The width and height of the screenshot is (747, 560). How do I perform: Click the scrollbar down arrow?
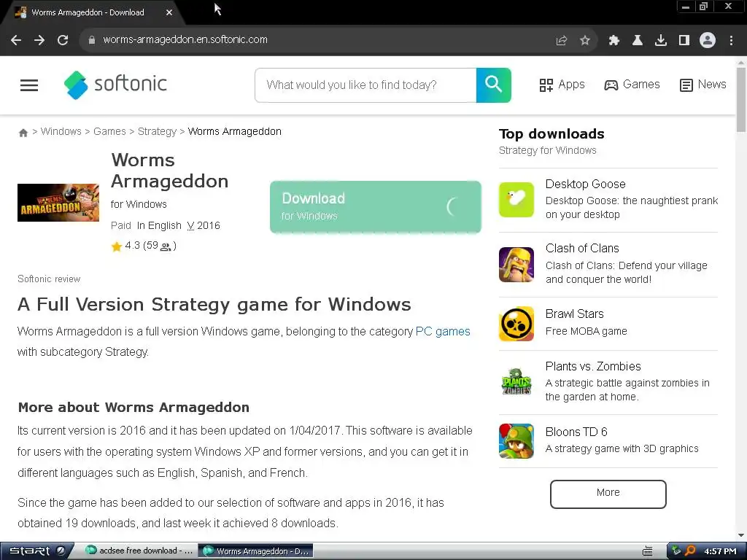coord(741,535)
